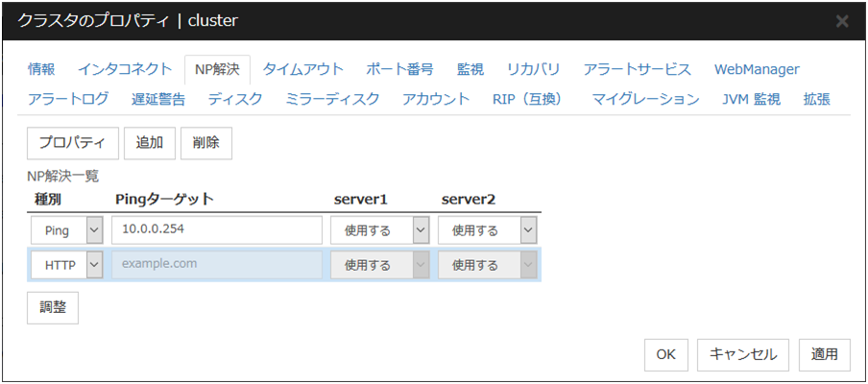Open the 種別 dropdown showing Ping

pos(66,230)
